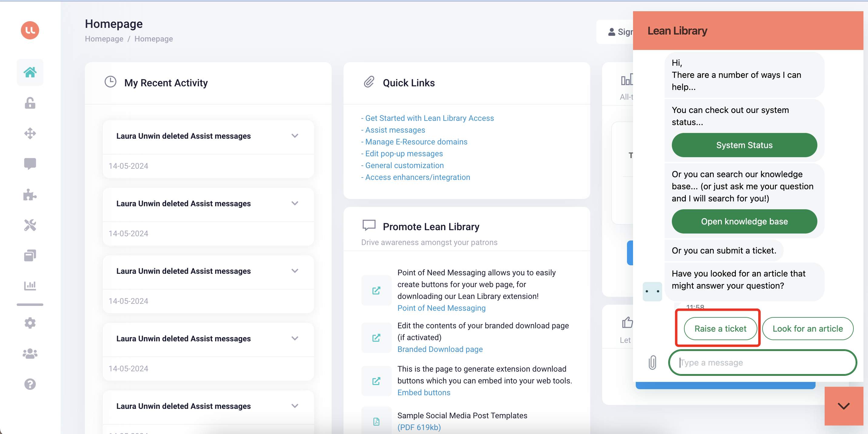
Task: Open General customization link
Action: 404,165
